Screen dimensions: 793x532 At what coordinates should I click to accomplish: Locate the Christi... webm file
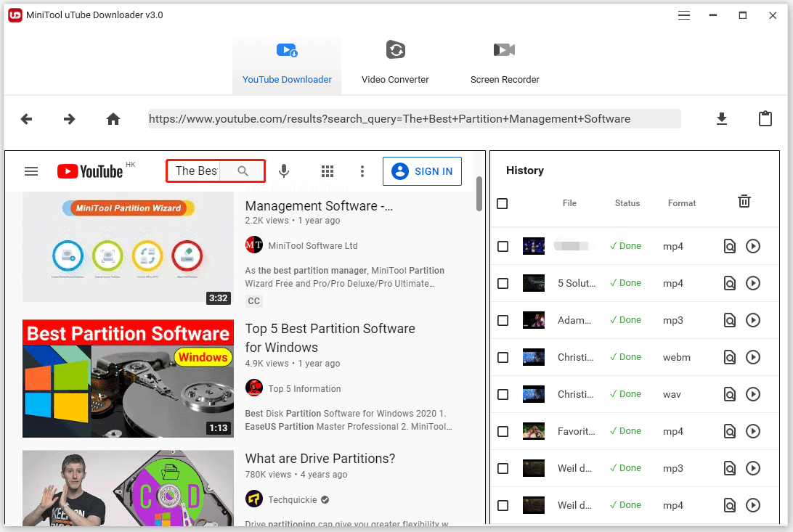(x=729, y=357)
